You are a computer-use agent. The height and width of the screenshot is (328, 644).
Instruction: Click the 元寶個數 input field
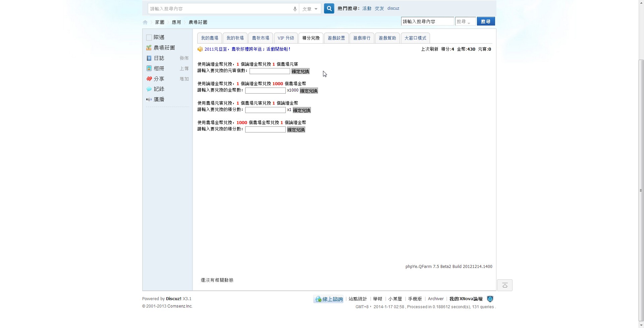tap(270, 71)
